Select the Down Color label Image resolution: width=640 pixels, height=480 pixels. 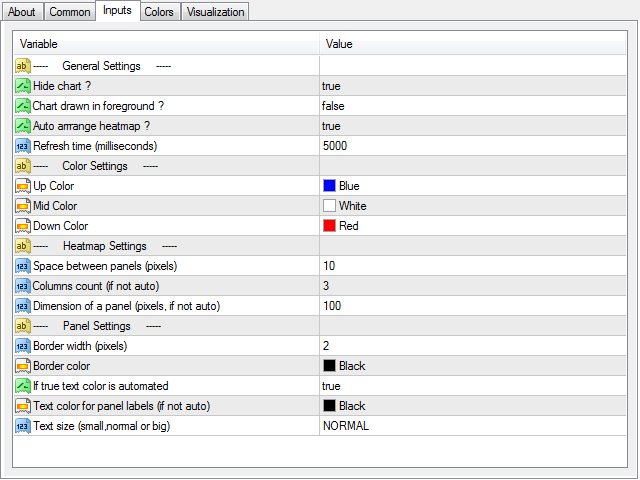pyautogui.click(x=60, y=226)
